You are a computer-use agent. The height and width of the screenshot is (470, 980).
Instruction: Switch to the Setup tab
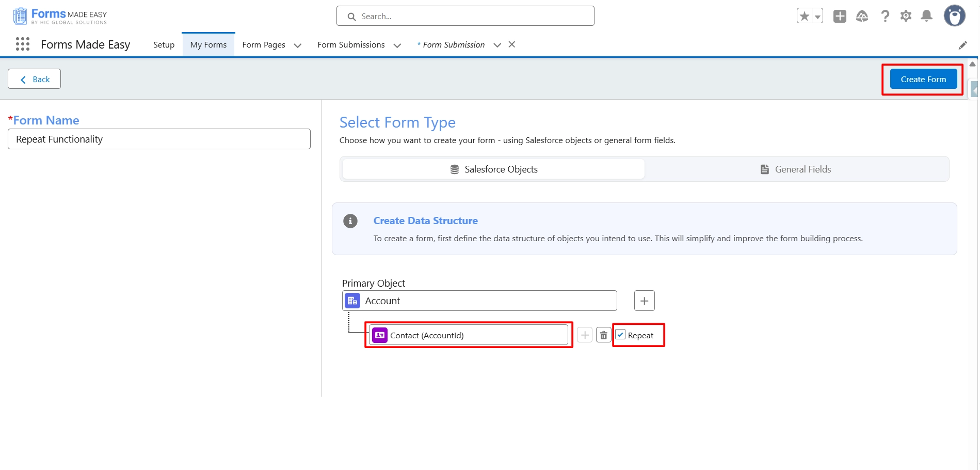[164, 45]
